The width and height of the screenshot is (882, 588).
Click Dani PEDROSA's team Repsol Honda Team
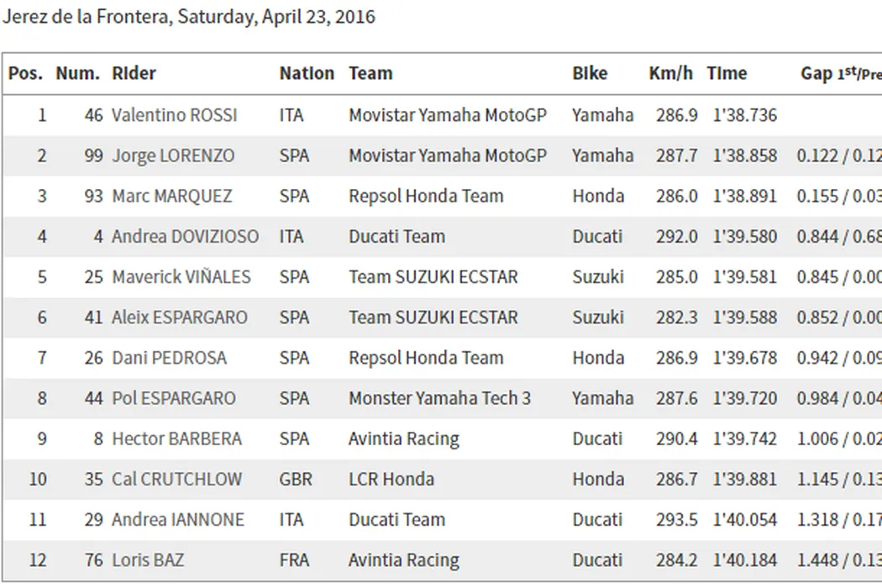coord(426,358)
